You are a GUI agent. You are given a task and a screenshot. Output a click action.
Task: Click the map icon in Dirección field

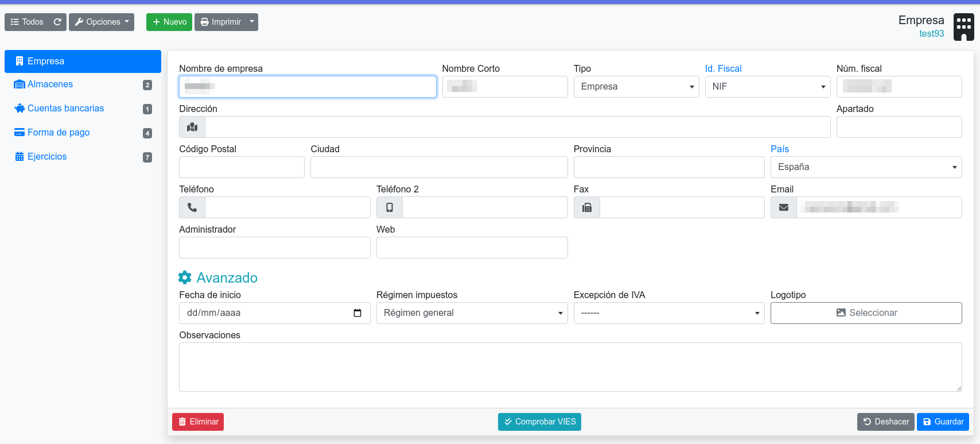pos(192,127)
